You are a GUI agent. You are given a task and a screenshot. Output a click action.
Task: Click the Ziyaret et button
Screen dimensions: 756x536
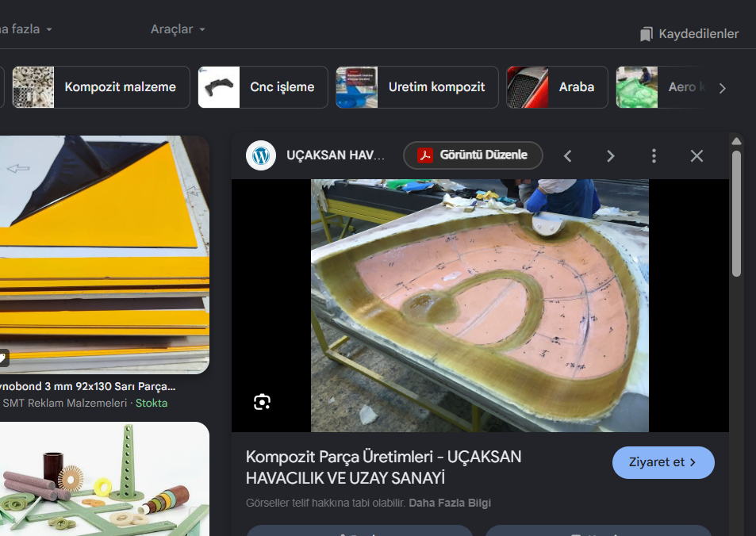point(663,462)
